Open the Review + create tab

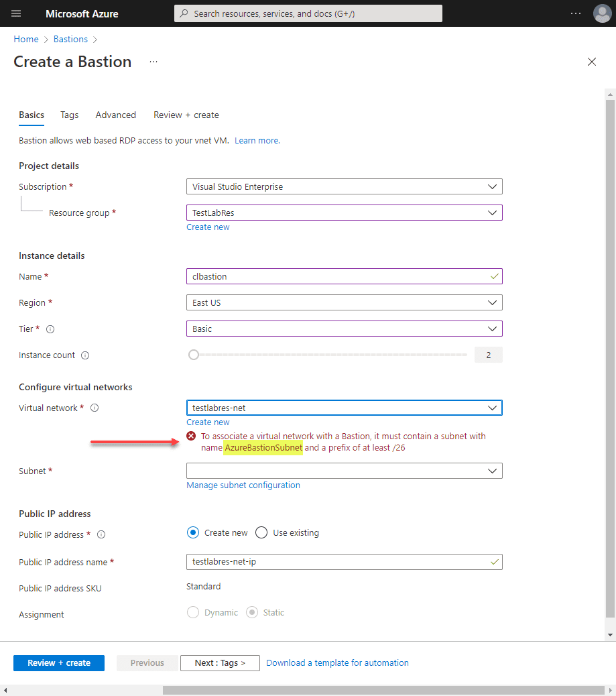[x=186, y=115]
